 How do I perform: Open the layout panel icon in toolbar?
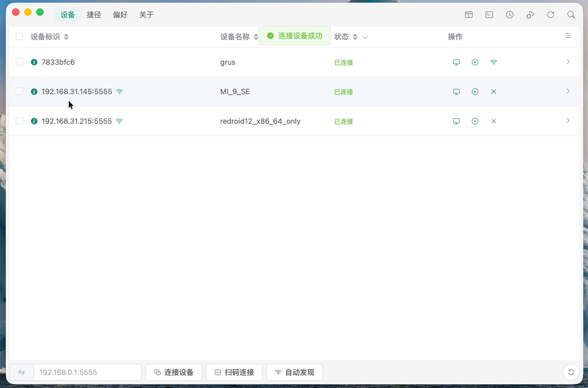click(x=469, y=15)
